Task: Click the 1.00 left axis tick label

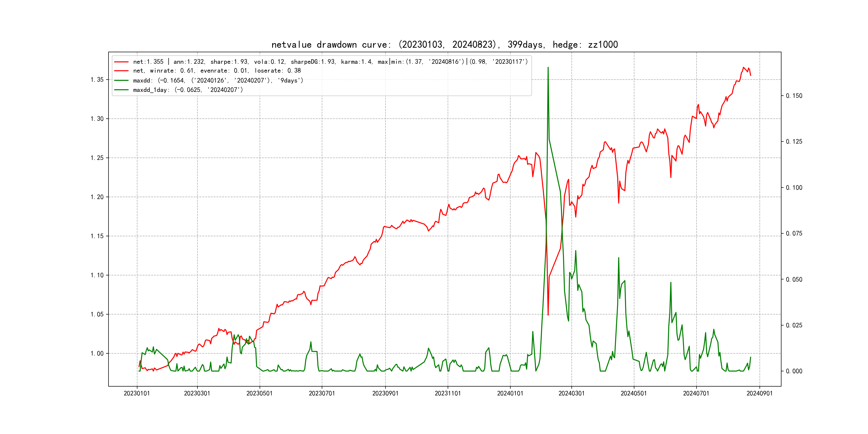Action: (97, 353)
